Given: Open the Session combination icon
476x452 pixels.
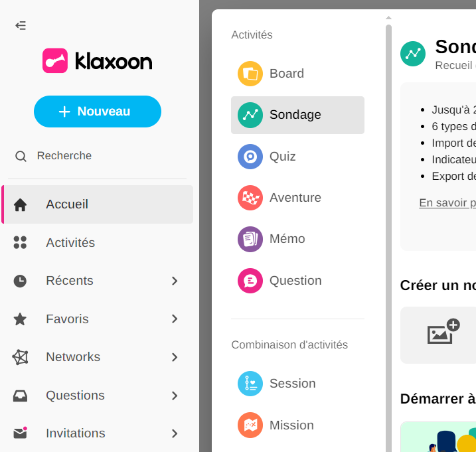Looking at the screenshot, I should click(250, 384).
